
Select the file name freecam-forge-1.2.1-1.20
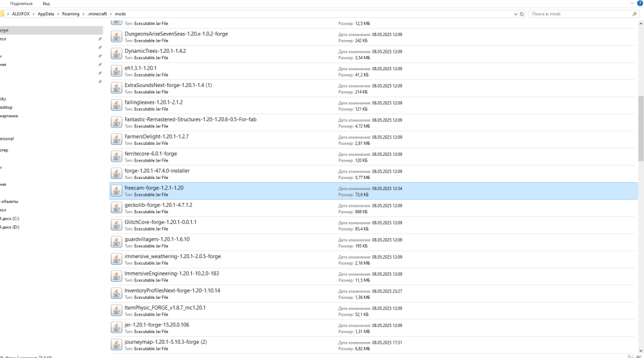coord(154,188)
